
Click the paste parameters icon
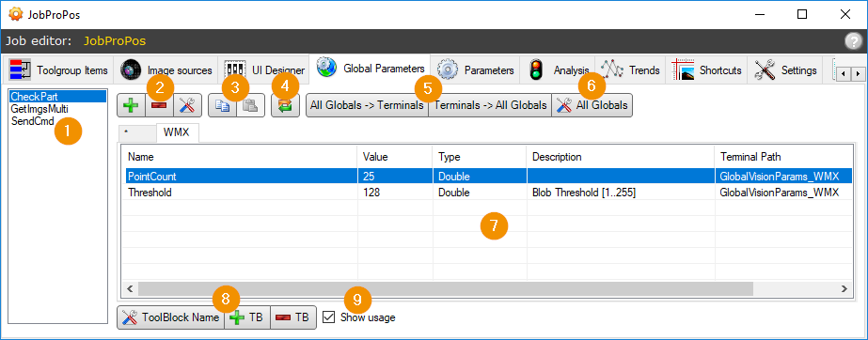[250, 105]
